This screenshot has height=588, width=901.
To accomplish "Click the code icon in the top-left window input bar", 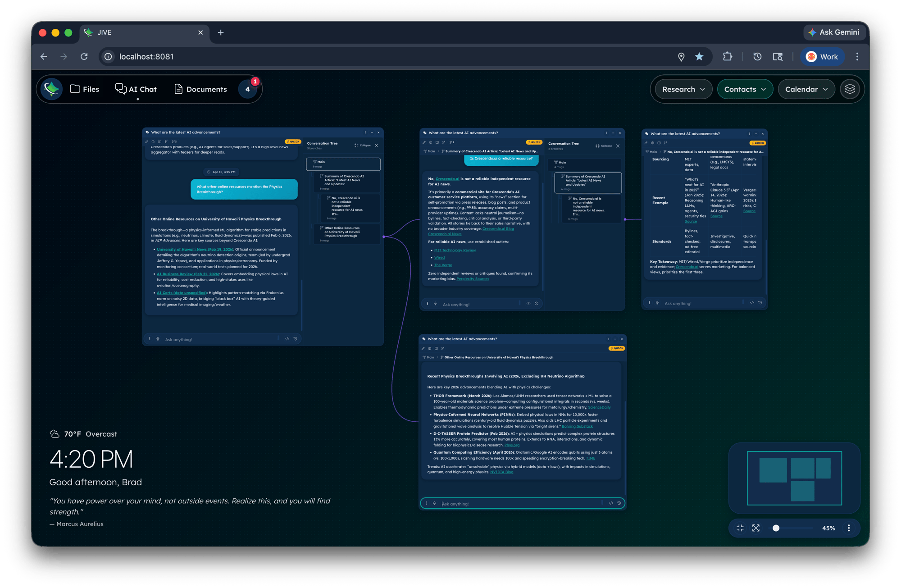I will 287,339.
